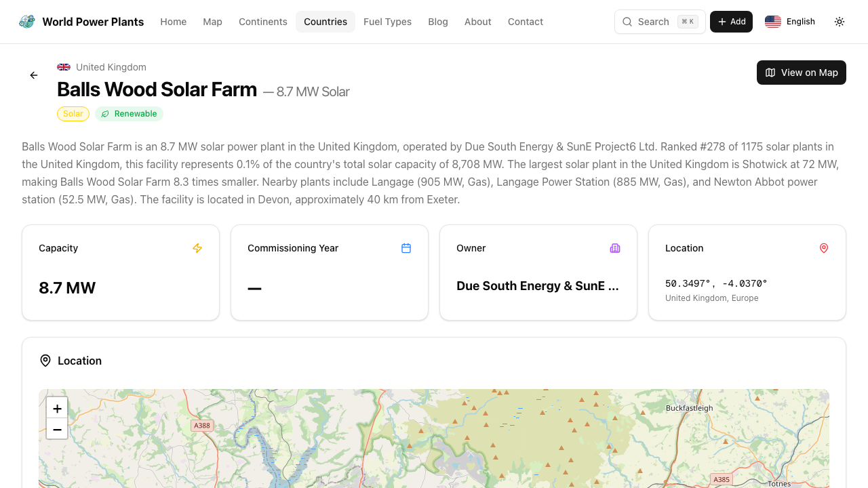The image size is (868, 488).
Task: Open search via the magnifying glass icon
Action: point(627,22)
